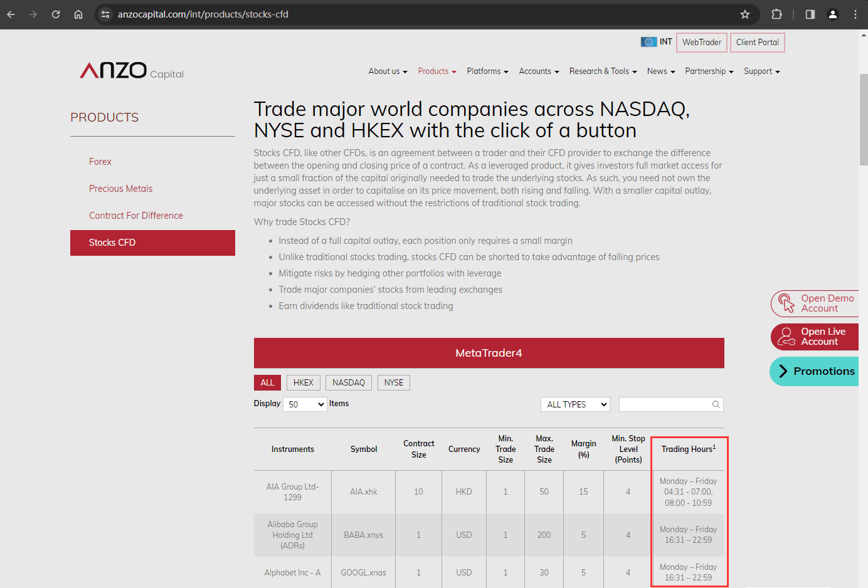Select the ALL exchange filter tab
The height and width of the screenshot is (588, 868).
(x=267, y=382)
